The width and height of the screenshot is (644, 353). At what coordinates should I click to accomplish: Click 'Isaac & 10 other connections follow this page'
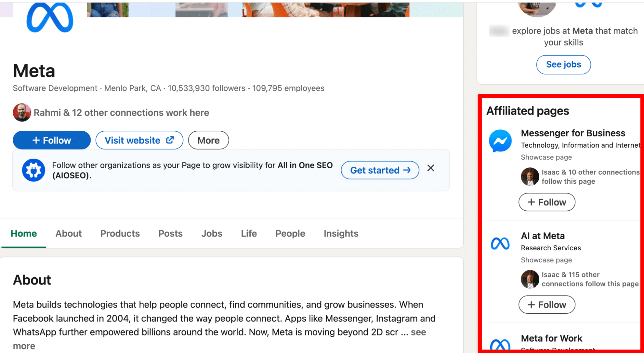(590, 177)
